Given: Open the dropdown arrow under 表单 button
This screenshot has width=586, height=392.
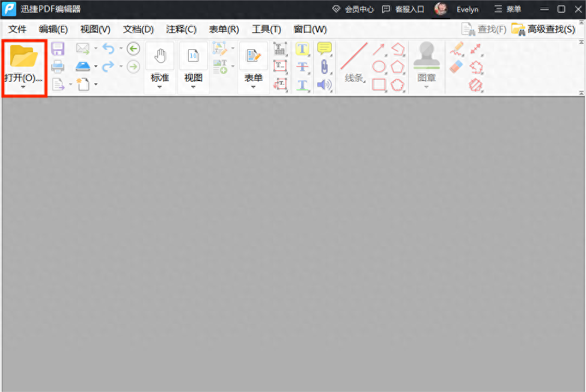Looking at the screenshot, I should [253, 88].
